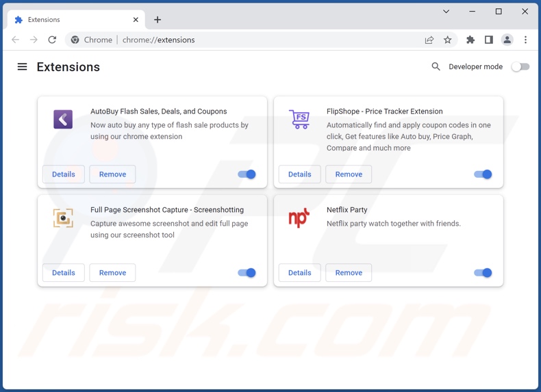Click Full Page Screenshot Capture - Screenshotting title
The width and height of the screenshot is (541, 392).
167,209
